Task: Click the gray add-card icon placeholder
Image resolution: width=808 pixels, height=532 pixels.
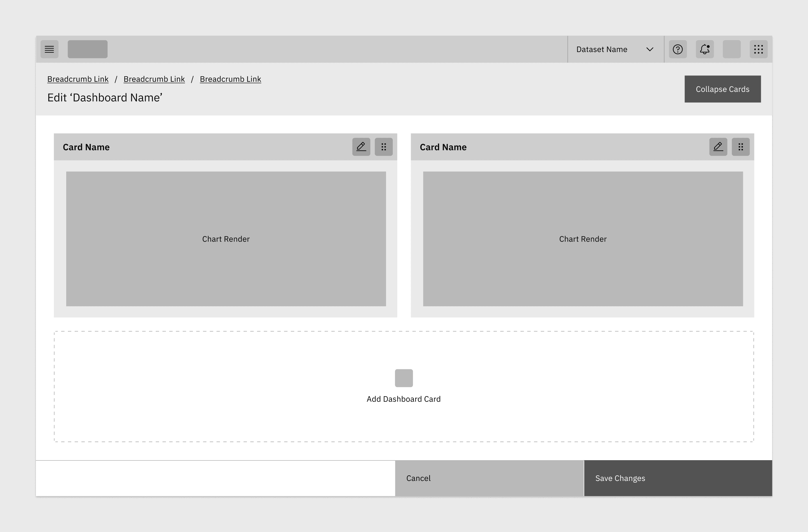Action: pyautogui.click(x=404, y=378)
